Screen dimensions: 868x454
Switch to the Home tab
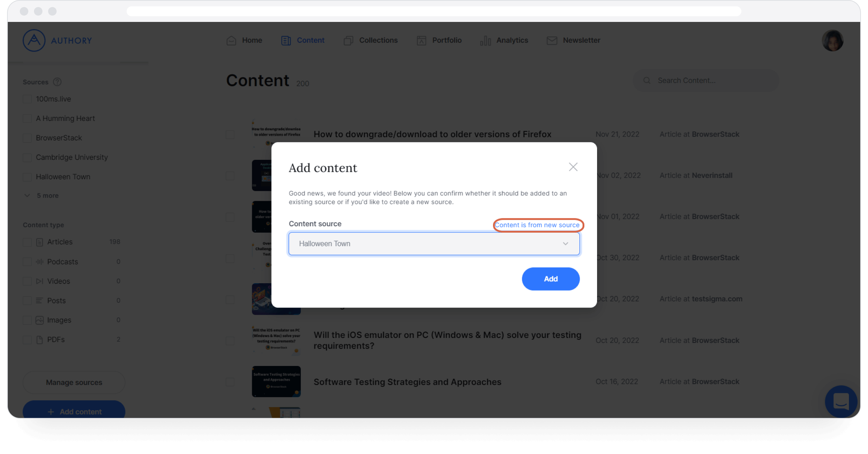(252, 40)
